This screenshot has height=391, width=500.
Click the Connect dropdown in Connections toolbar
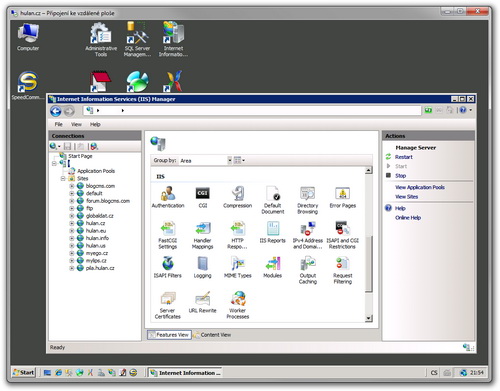[55, 146]
